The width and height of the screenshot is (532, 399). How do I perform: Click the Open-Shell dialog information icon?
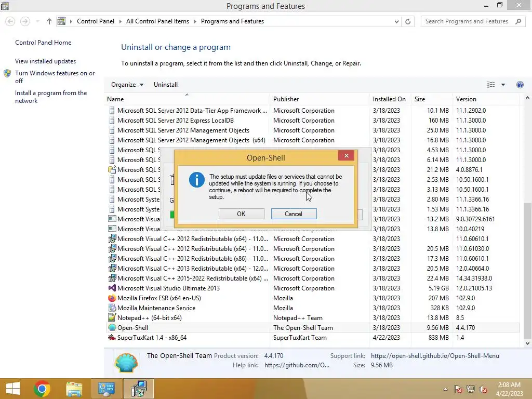(197, 180)
